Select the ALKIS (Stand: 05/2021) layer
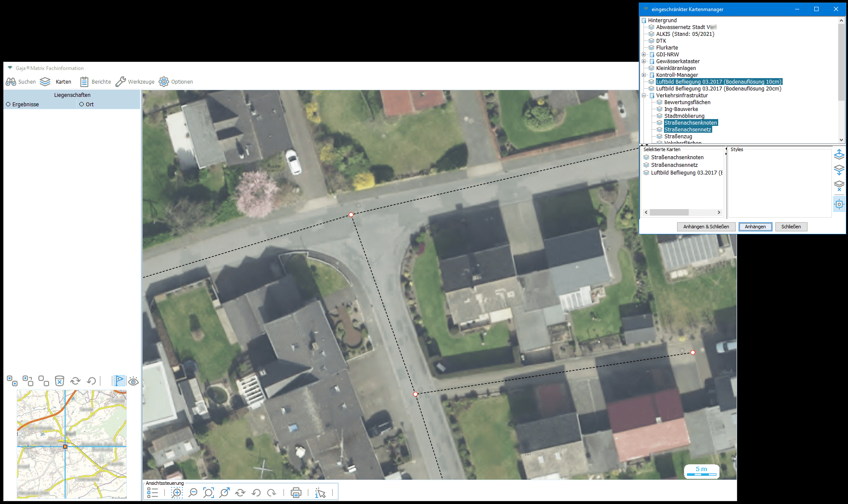 tap(685, 34)
